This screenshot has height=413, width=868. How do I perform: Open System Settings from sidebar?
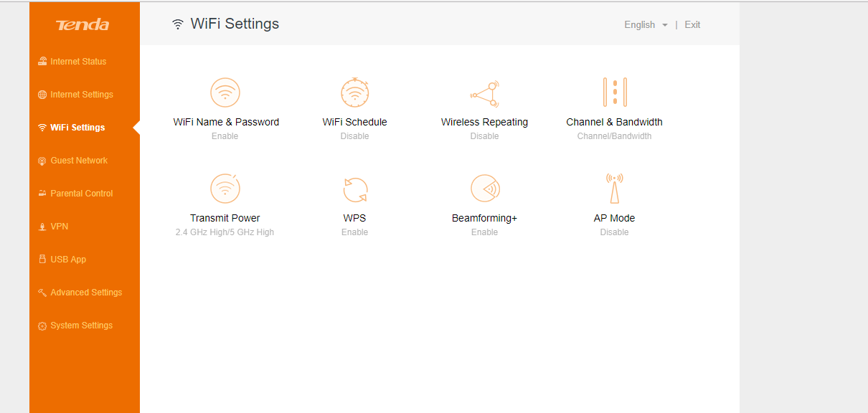tap(82, 326)
